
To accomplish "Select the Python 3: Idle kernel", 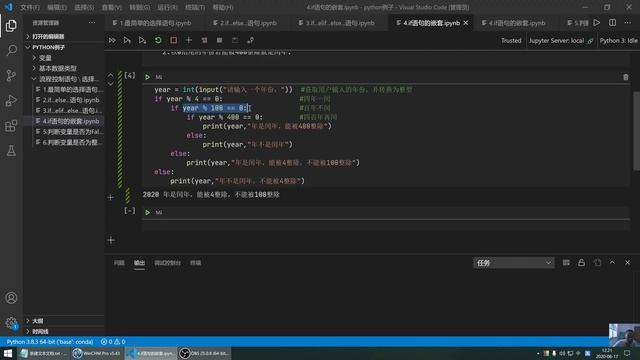I will click(x=618, y=40).
